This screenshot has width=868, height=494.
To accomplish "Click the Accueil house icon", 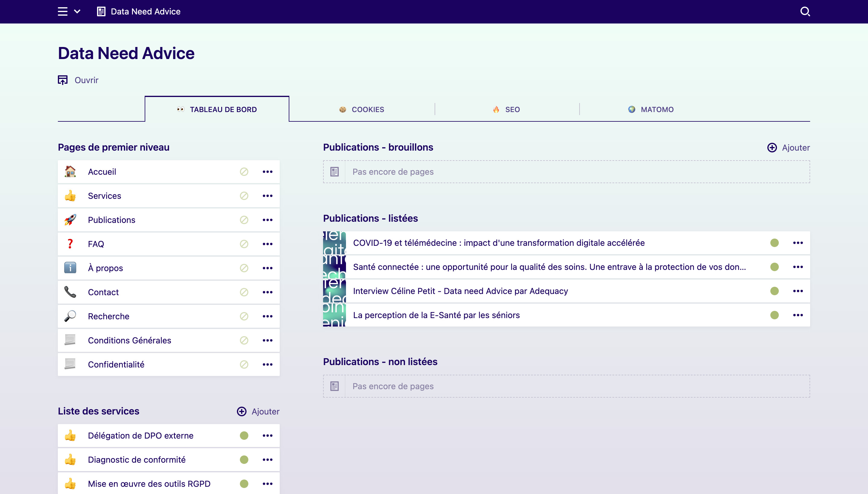I will (70, 172).
